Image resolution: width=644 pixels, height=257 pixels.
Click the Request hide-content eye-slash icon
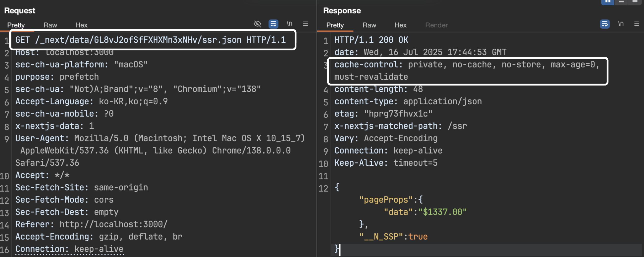point(257,24)
